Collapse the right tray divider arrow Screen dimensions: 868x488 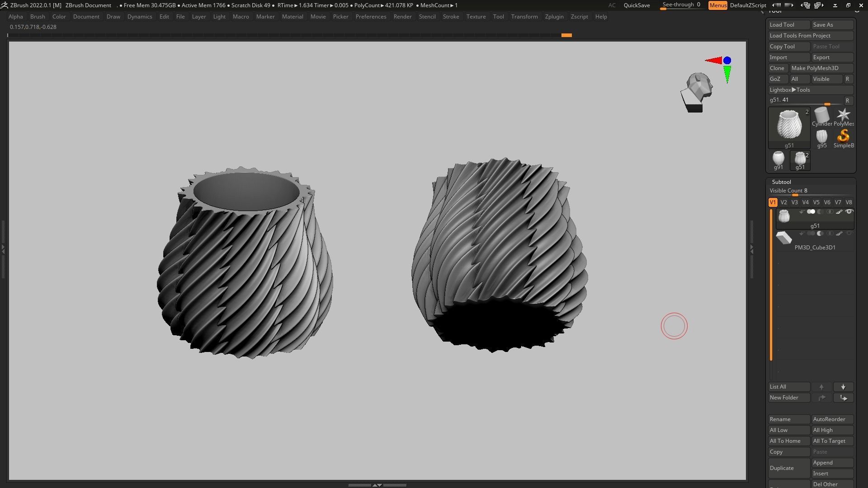pyautogui.click(x=751, y=249)
